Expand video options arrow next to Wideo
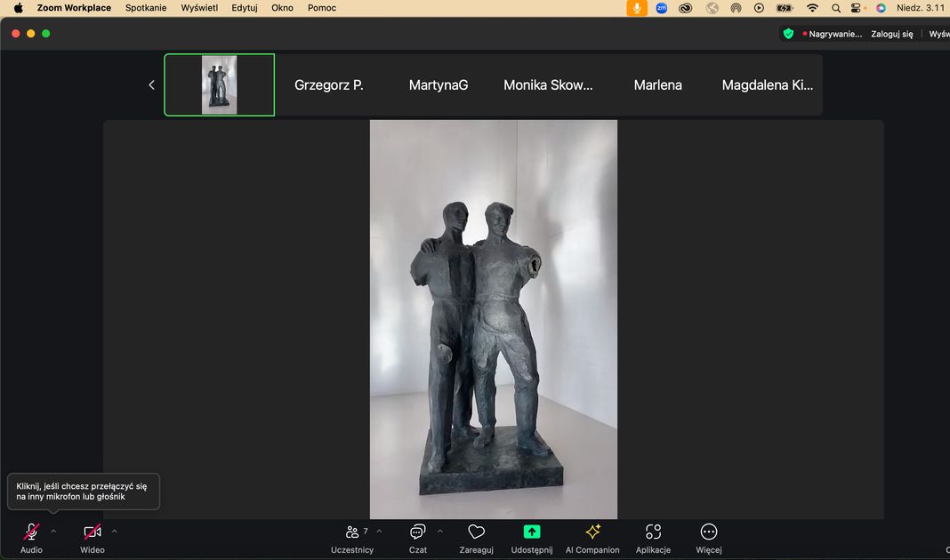950x560 pixels. (x=114, y=531)
